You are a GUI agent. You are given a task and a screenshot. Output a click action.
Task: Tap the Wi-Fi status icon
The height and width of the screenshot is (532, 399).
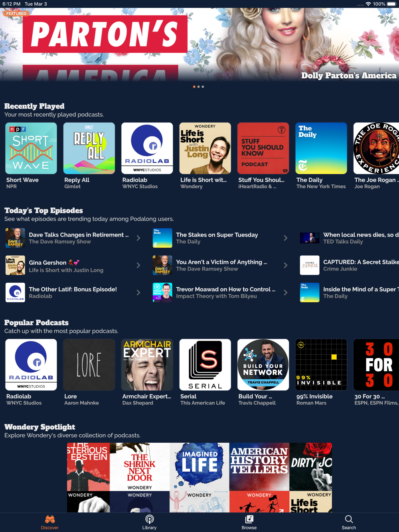click(368, 4)
